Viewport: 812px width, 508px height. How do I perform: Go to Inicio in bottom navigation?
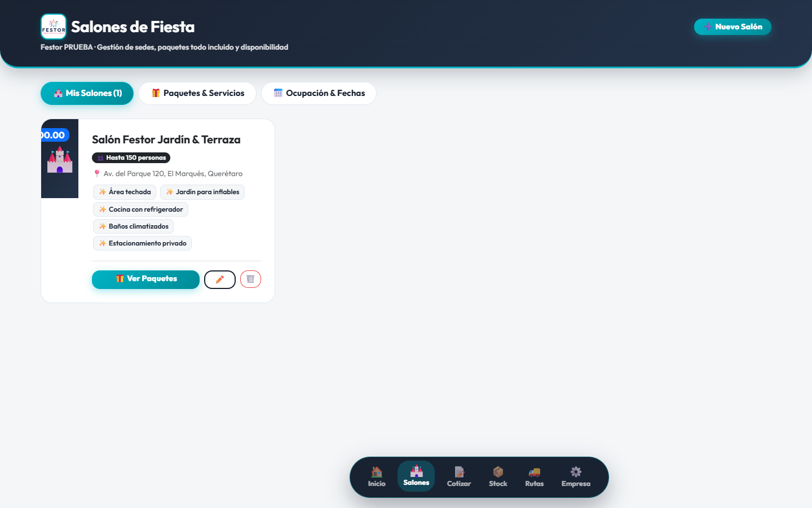[377, 476]
